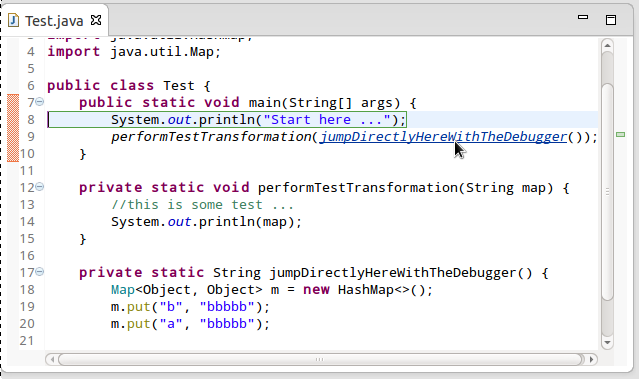
Task: Click the vertical scrollbar up arrow
Action: pyautogui.click(x=607, y=46)
